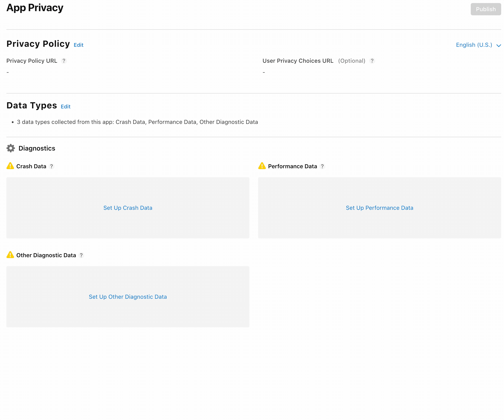
Task: Click the Performance Data warning triangle icon
Action: click(x=262, y=166)
